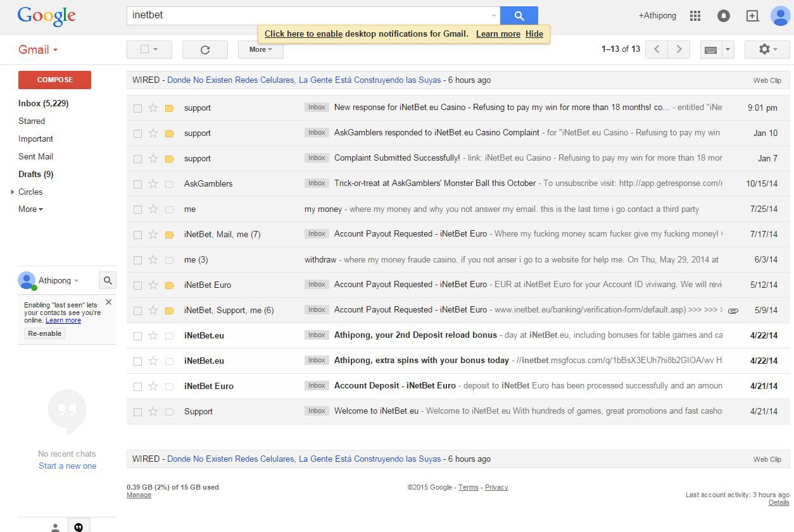Open the select-all dropdown arrow
The width and height of the screenshot is (794, 532).
(x=156, y=49)
